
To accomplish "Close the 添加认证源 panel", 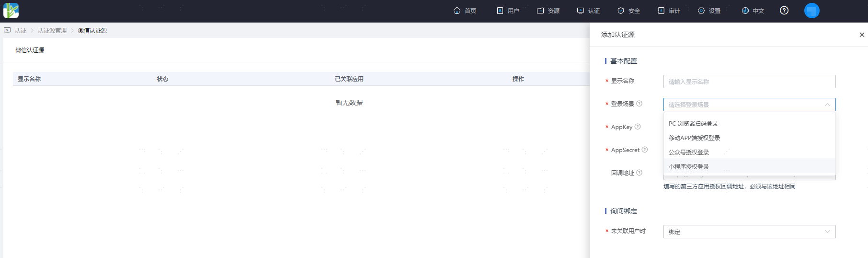I will tap(862, 35).
